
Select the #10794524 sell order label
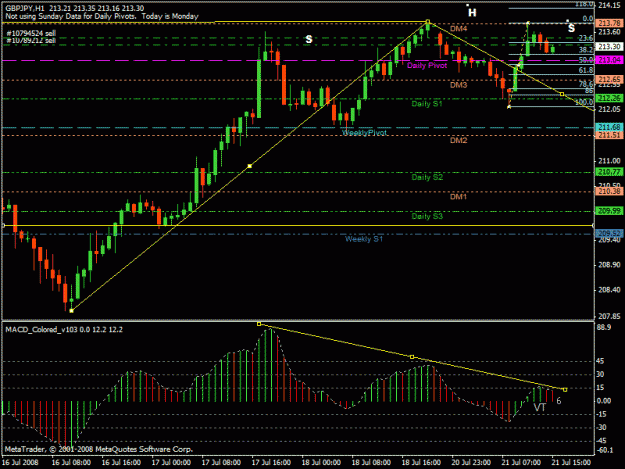31,33
